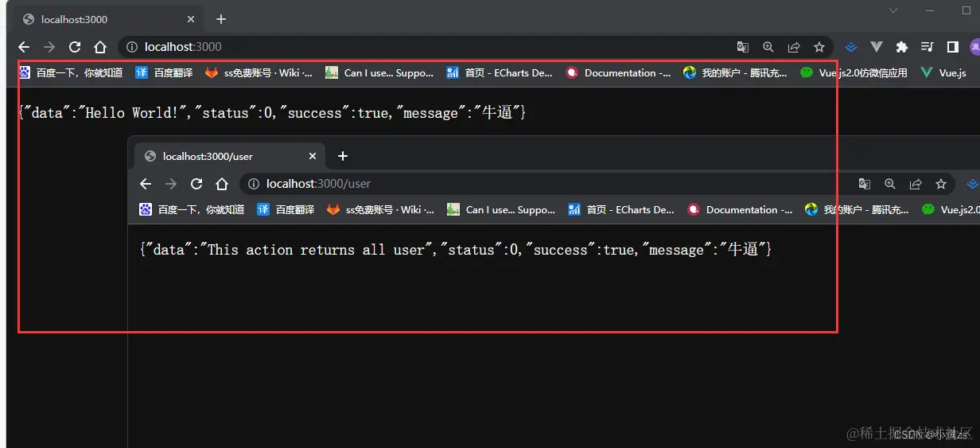Open ss免费账号 Wiki bookmark in the /user window
Viewport: 980px width, 448px height.
(381, 209)
